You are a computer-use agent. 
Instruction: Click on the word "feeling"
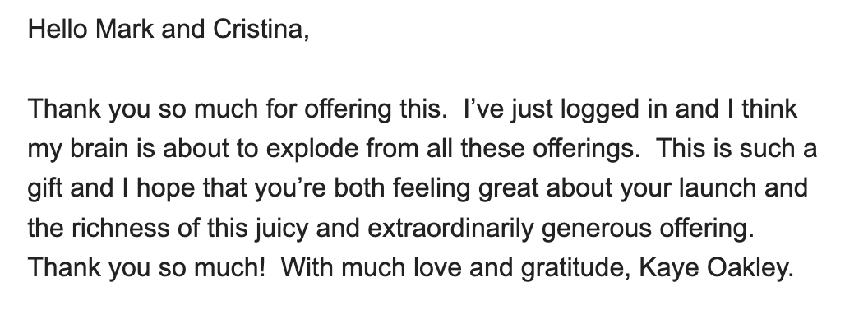(432, 189)
